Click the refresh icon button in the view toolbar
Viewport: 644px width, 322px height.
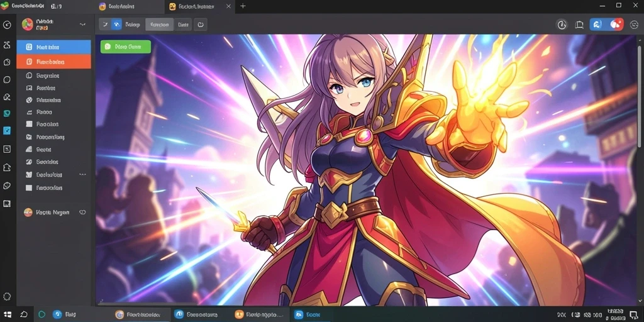point(200,25)
